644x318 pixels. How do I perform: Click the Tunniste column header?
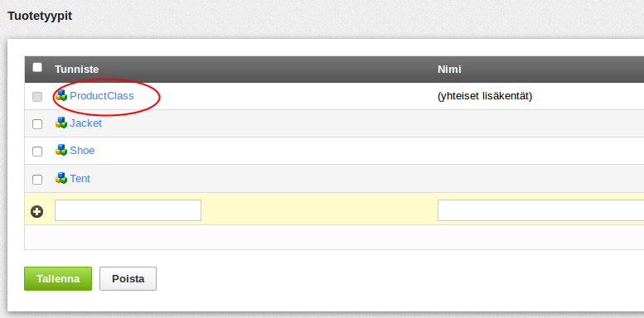[77, 70]
